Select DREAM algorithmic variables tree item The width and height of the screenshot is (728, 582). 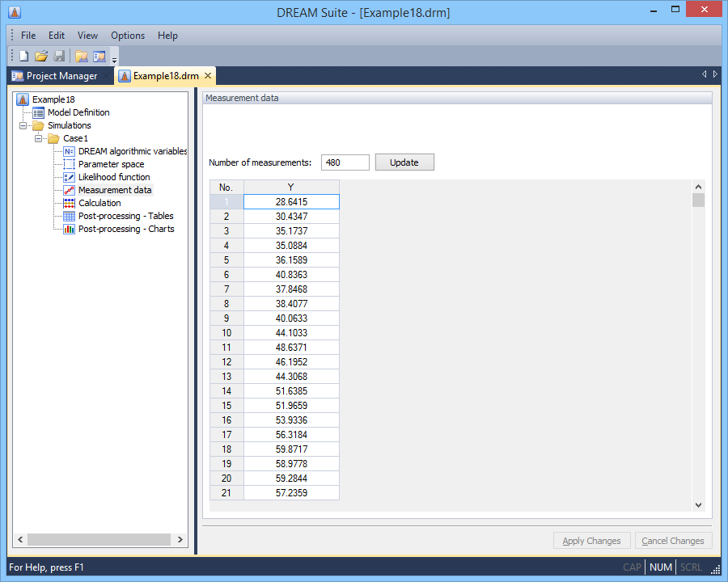133,151
